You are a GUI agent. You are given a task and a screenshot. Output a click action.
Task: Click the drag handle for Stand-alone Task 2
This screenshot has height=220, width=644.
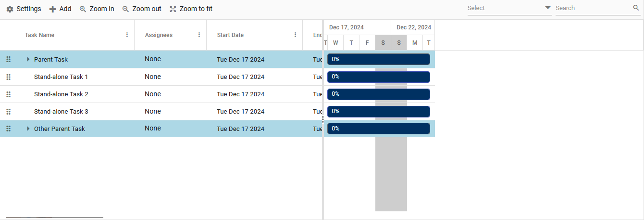click(x=8, y=94)
